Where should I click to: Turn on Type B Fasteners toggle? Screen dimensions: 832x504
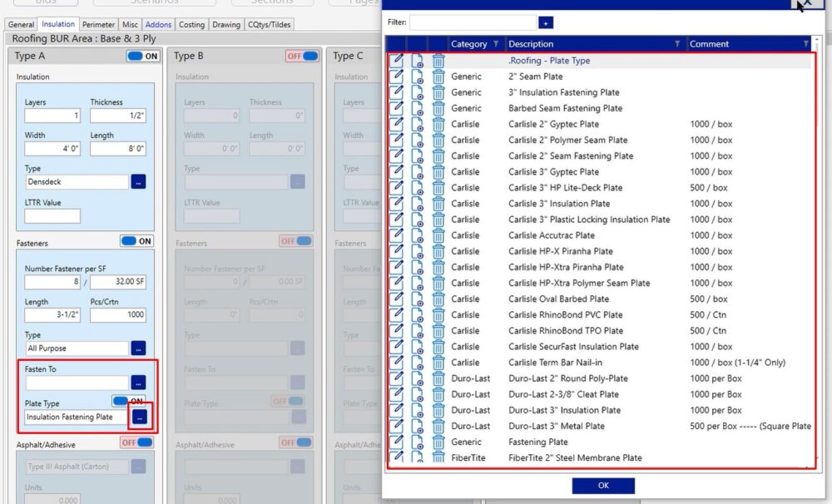click(x=296, y=241)
